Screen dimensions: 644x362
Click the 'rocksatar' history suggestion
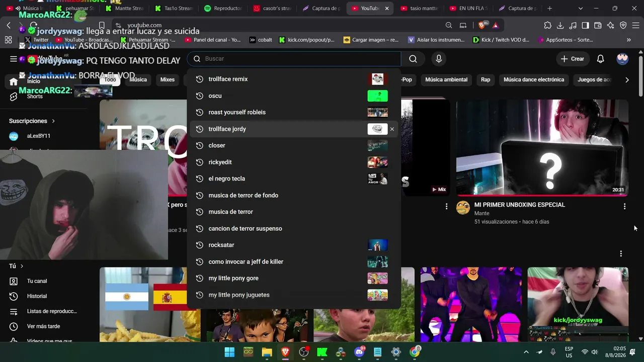coord(294,245)
